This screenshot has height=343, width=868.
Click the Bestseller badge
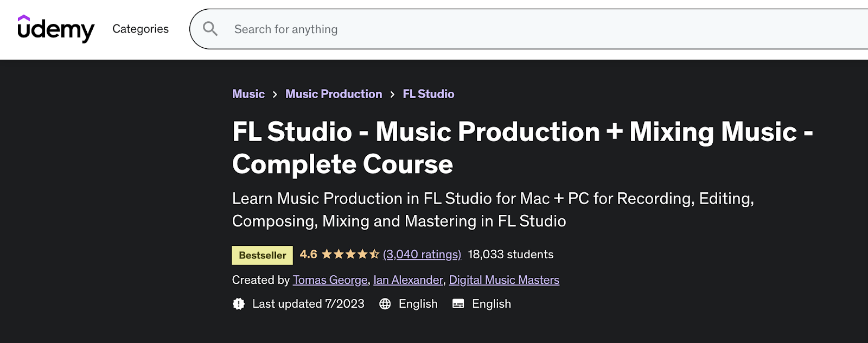coord(262,255)
